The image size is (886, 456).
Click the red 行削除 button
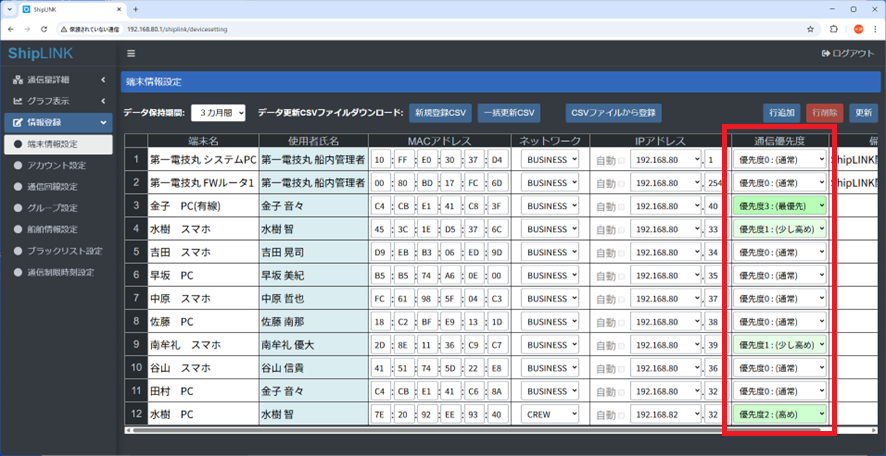click(825, 113)
